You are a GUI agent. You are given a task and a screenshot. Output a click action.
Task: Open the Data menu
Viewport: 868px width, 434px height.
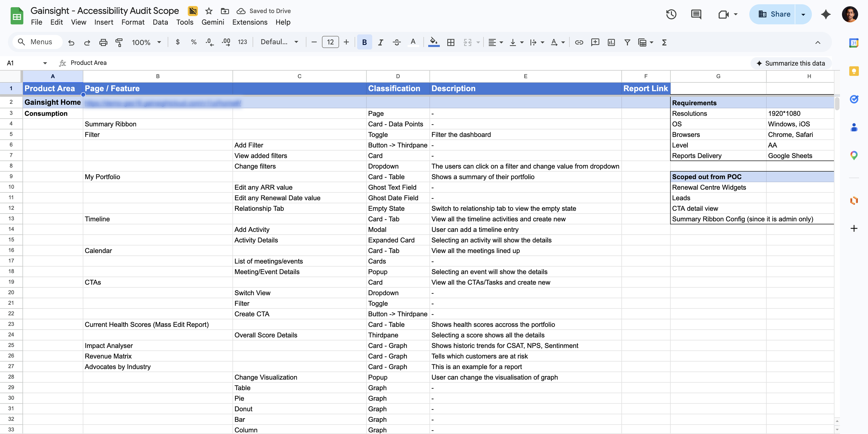(x=160, y=22)
